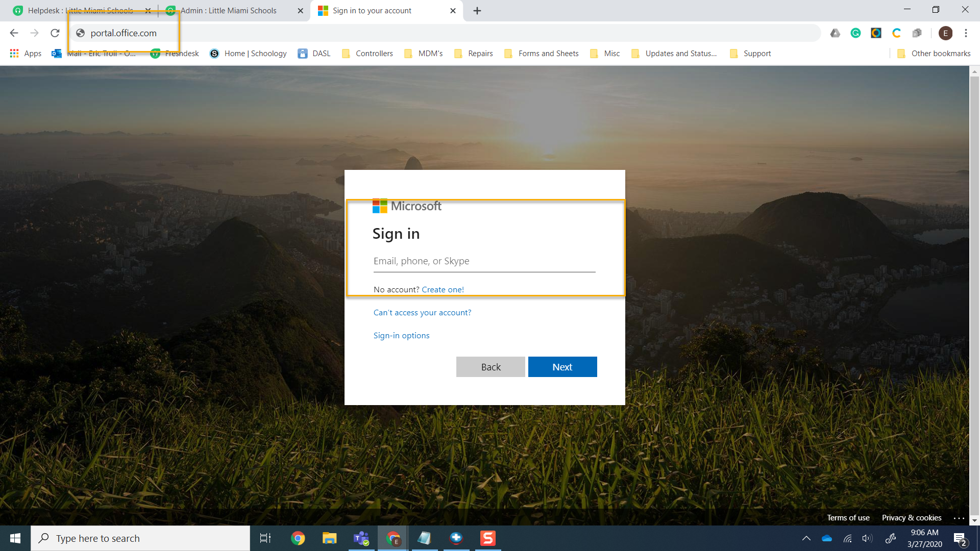Screen dimensions: 980x551
Task: Click the Create one! link
Action: [443, 289]
